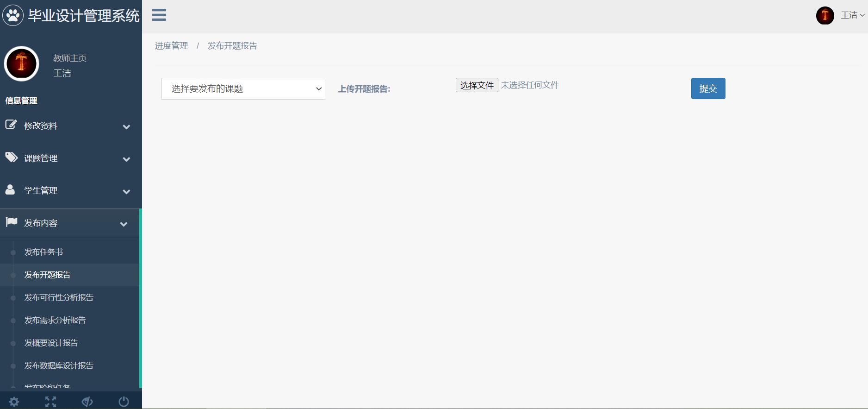Viewport: 868px width, 409px height.
Task: Expand the 修改资料 menu chevron
Action: (126, 126)
